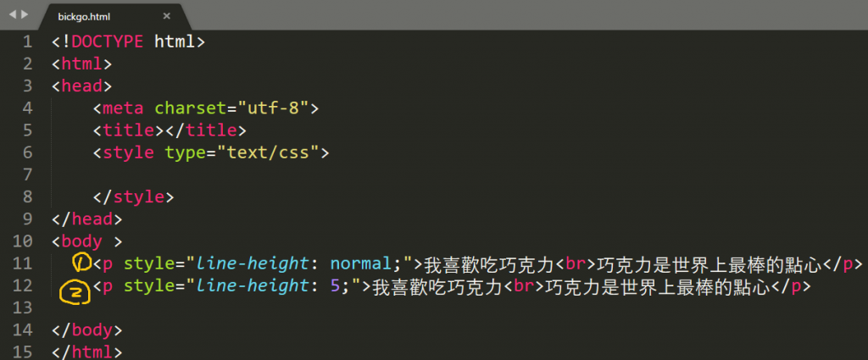The height and width of the screenshot is (360, 868).
Task: Click the "utf-8" string value
Action: tap(274, 108)
